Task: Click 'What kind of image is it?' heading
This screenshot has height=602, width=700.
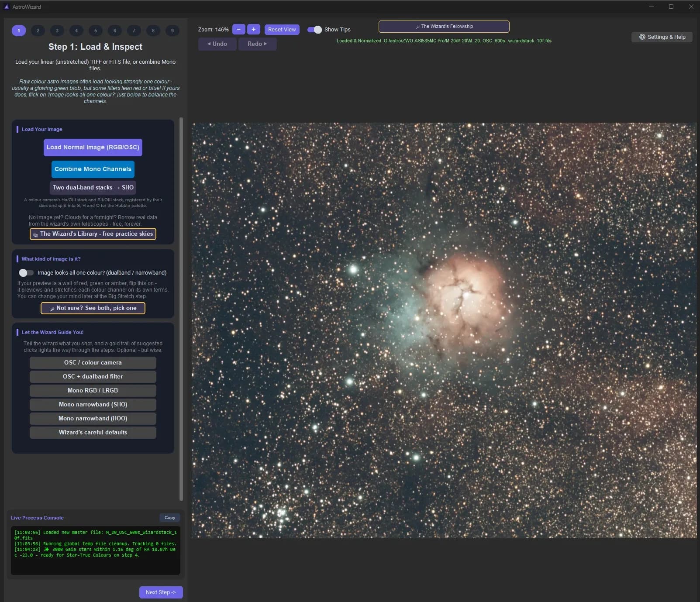Action: coord(51,259)
